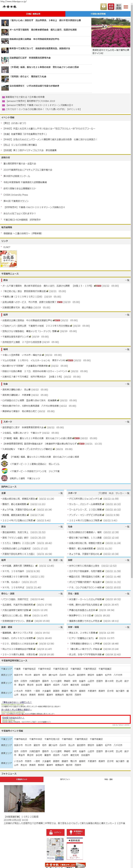Click the Chiba Jets team logo
The height and width of the screenshot is (868, 133).
4,478
